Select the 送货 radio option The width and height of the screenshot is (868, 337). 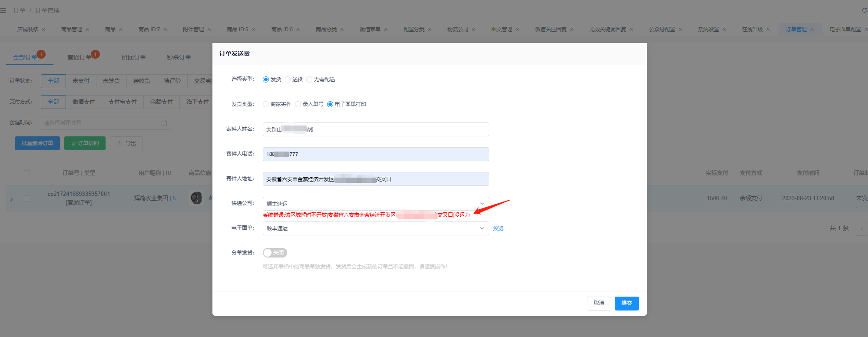(x=288, y=79)
